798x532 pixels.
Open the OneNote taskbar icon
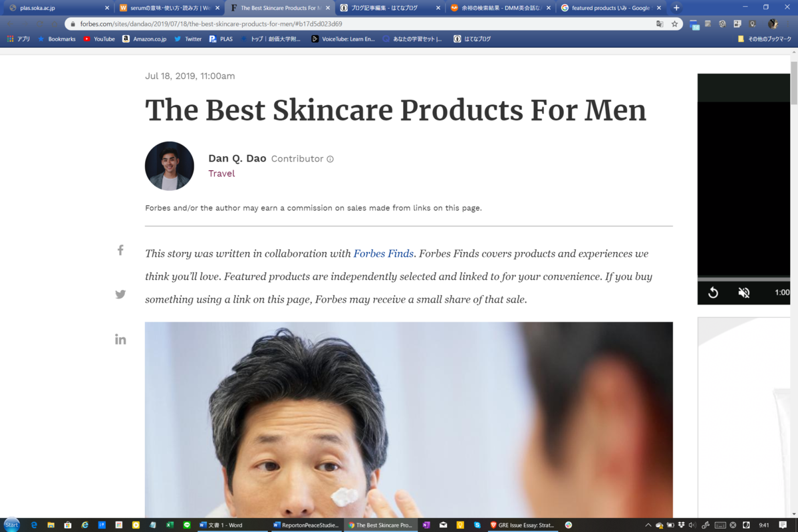pos(426,525)
